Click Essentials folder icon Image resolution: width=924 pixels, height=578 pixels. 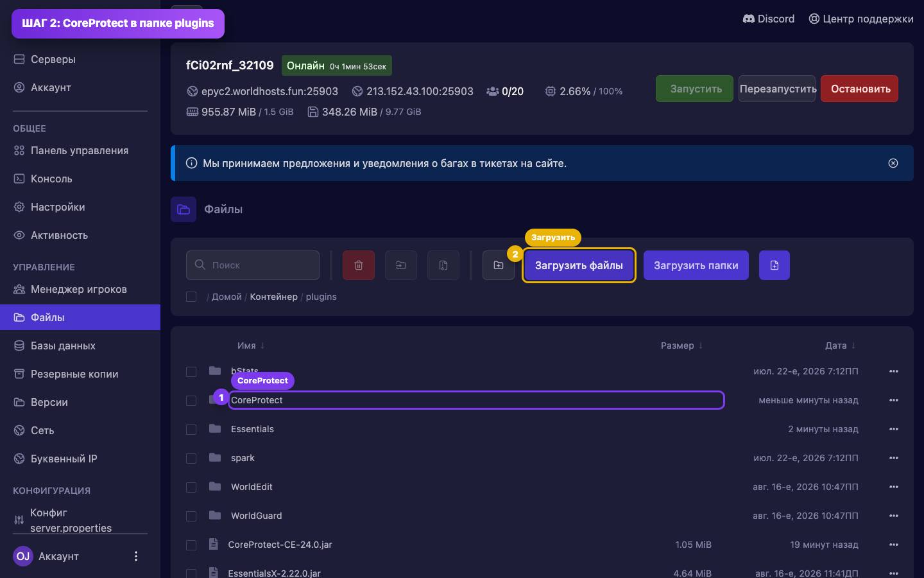215,428
